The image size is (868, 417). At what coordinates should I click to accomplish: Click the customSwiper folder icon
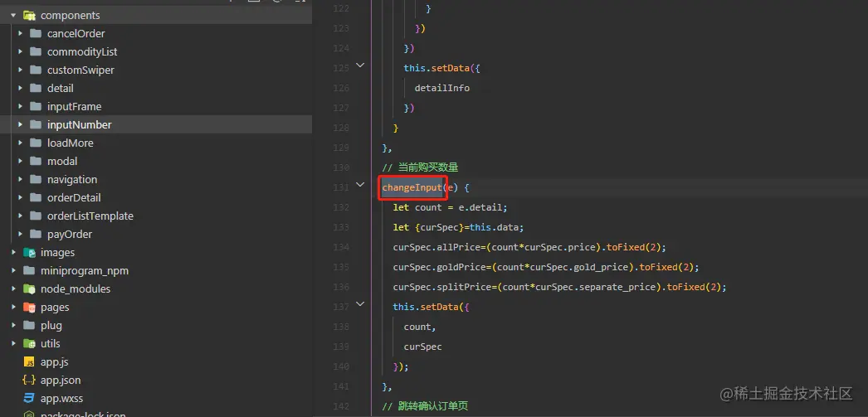36,70
